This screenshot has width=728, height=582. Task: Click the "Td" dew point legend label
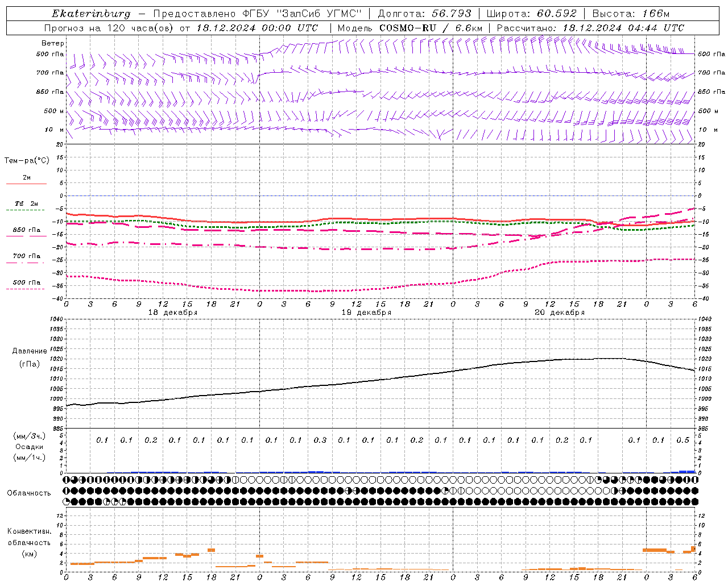coord(19,203)
